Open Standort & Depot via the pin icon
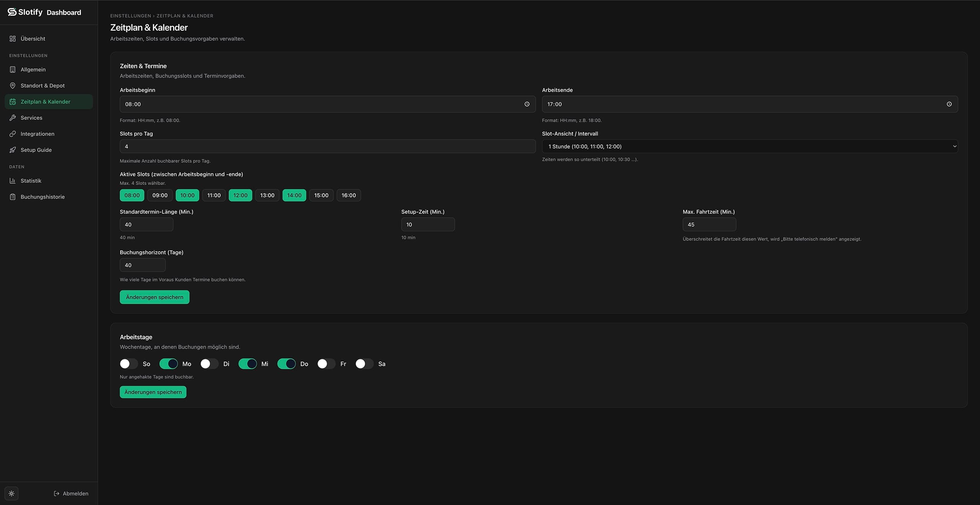The height and width of the screenshot is (505, 980). [x=13, y=85]
